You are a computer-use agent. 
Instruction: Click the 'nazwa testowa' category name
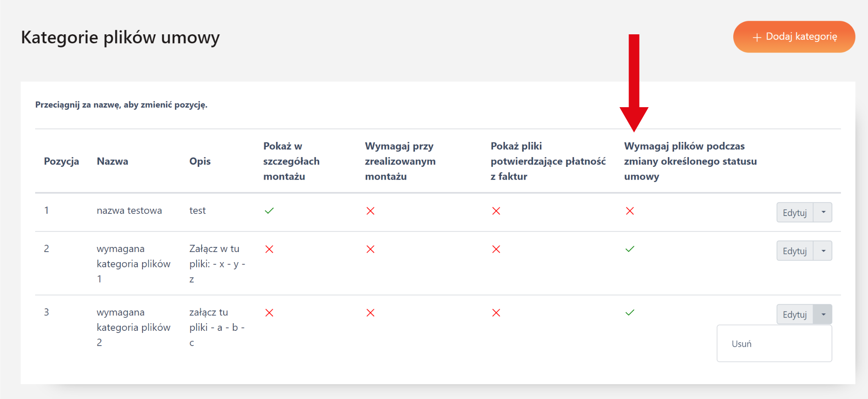(x=129, y=211)
